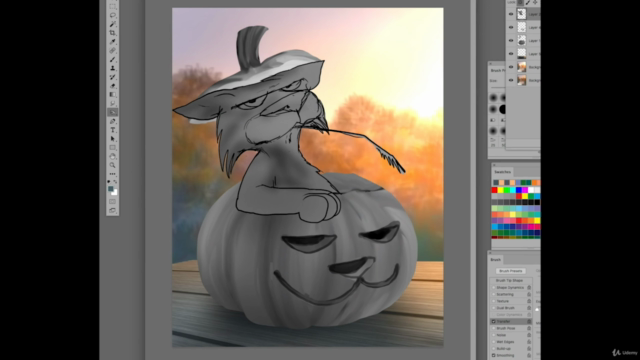Screen dimensions: 640x360
Task: Toggle visibility of second layer from top
Action: pyautogui.click(x=511, y=27)
